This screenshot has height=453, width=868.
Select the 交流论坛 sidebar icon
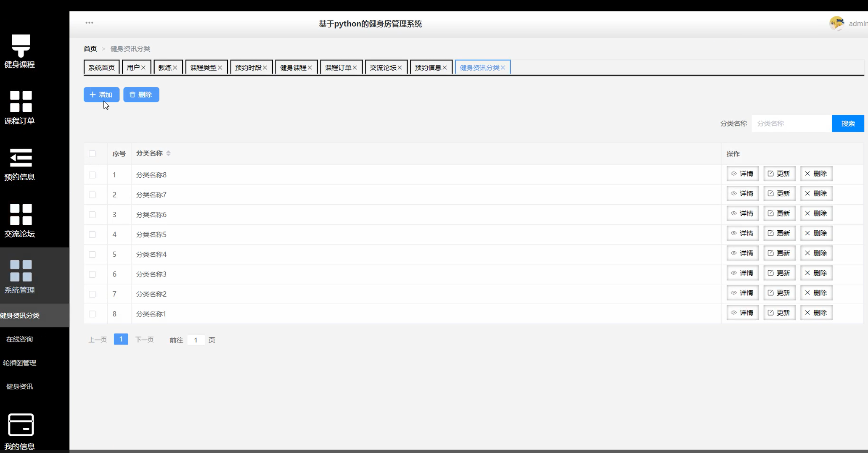click(21, 214)
